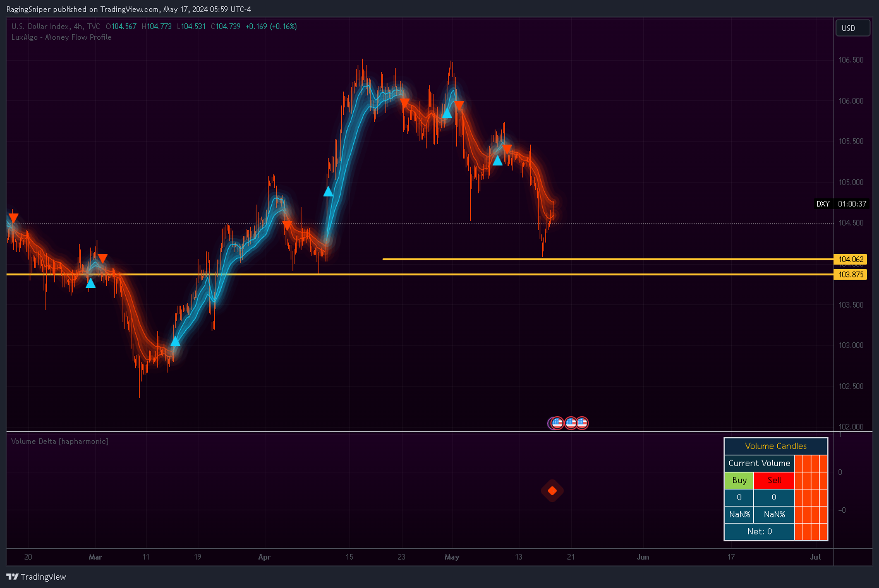Click the L104.531 low value

point(191,27)
